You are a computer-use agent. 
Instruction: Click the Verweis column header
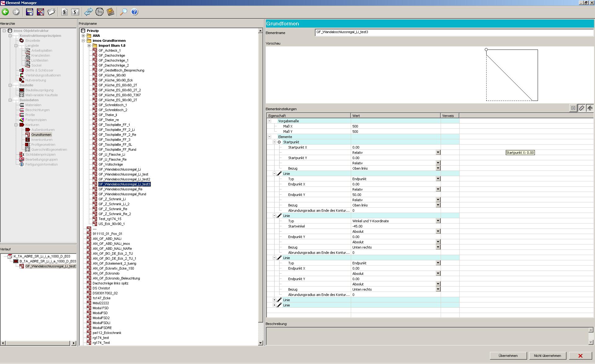pos(450,116)
